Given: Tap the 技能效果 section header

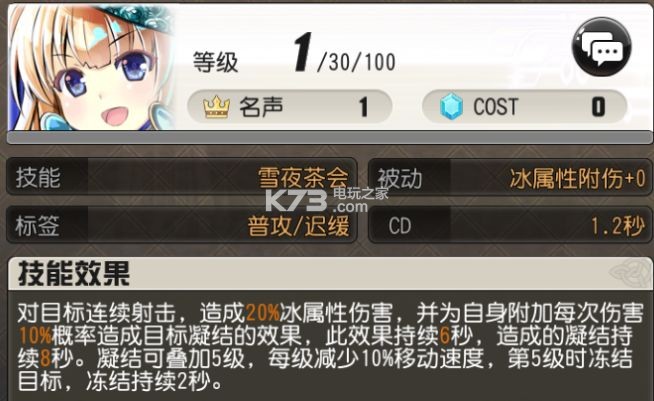Looking at the screenshot, I should [x=74, y=274].
